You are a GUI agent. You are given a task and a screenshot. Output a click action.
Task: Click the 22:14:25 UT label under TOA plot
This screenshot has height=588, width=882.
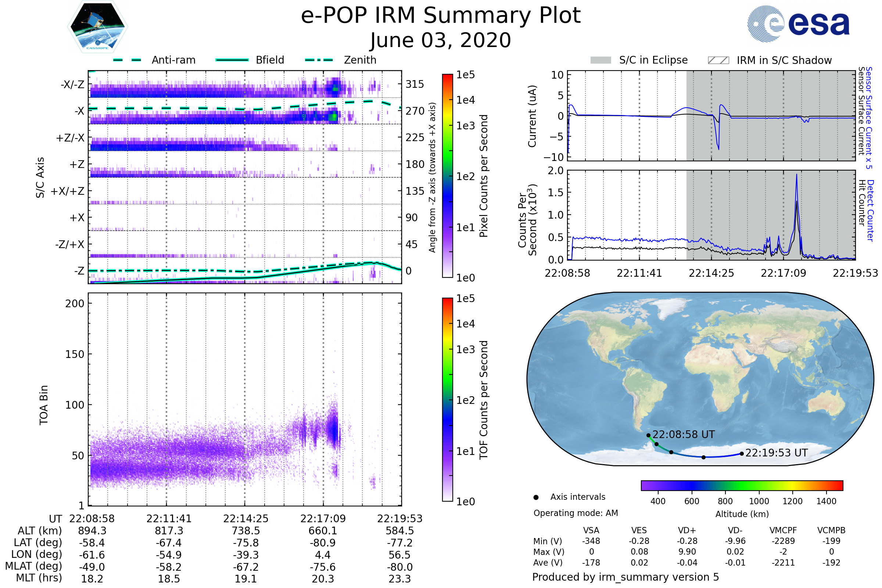pos(245,519)
